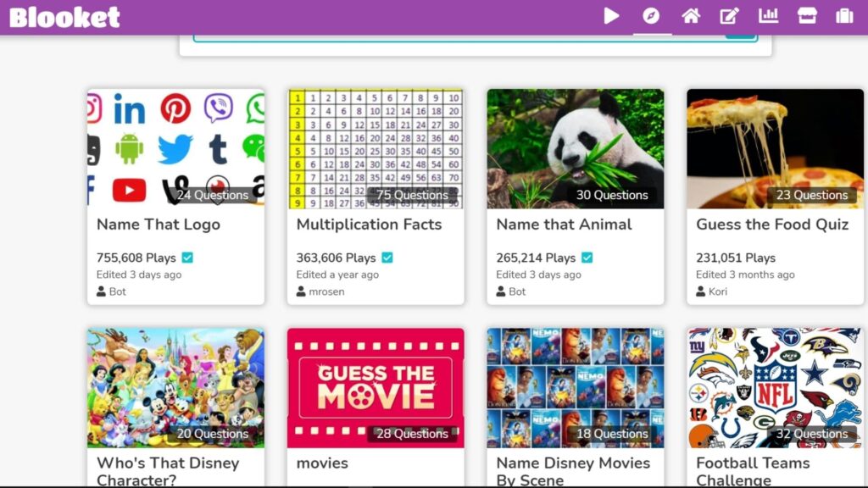
Task: Open the panda Name that Animal thumbnail
Action: pyautogui.click(x=576, y=149)
